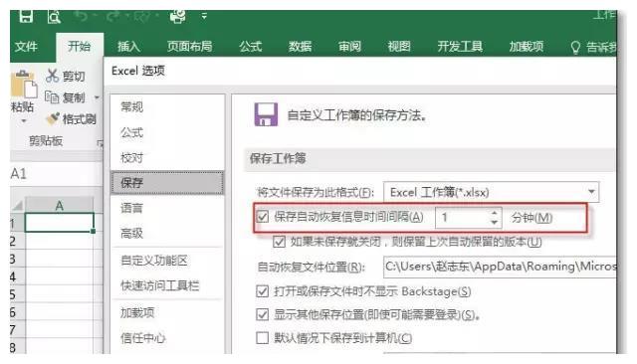This screenshot has height=364, width=637.
Task: Open Print Preview from quick access toolbar
Action: pyautogui.click(x=54, y=17)
